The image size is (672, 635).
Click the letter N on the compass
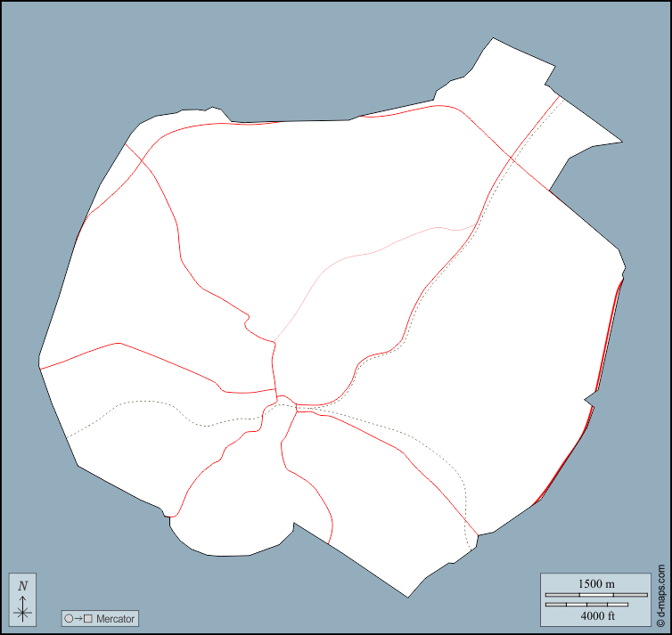pyautogui.click(x=23, y=585)
